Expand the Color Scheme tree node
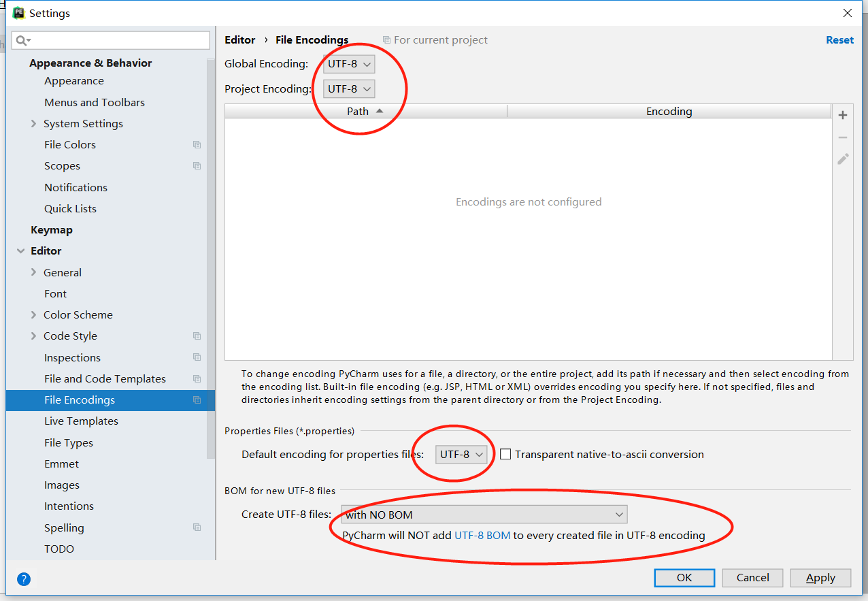This screenshot has height=601, width=868. click(33, 314)
